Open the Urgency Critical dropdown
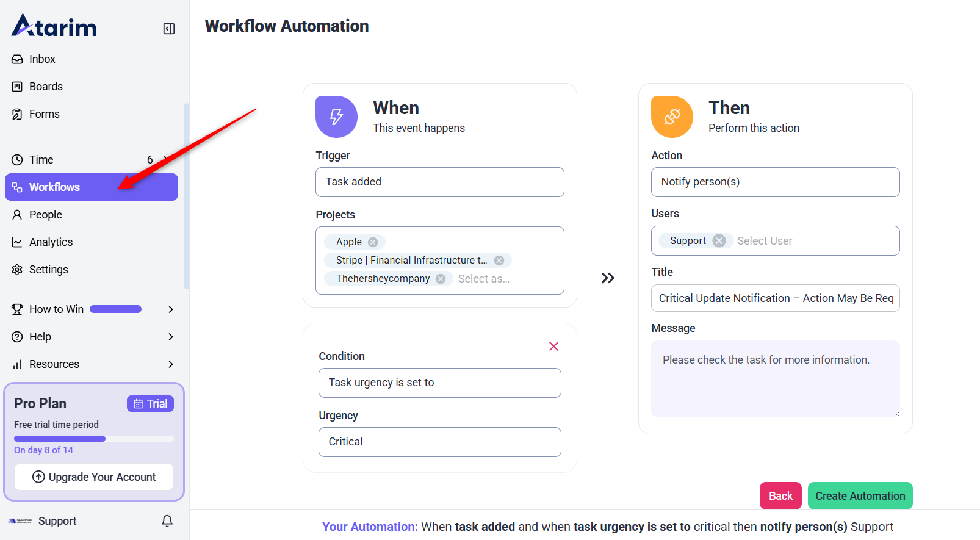 click(x=439, y=442)
